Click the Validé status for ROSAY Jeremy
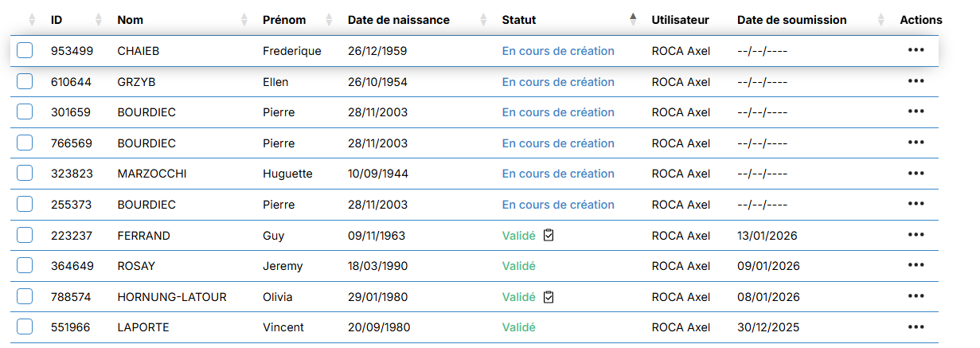980x348 pixels. tap(518, 266)
